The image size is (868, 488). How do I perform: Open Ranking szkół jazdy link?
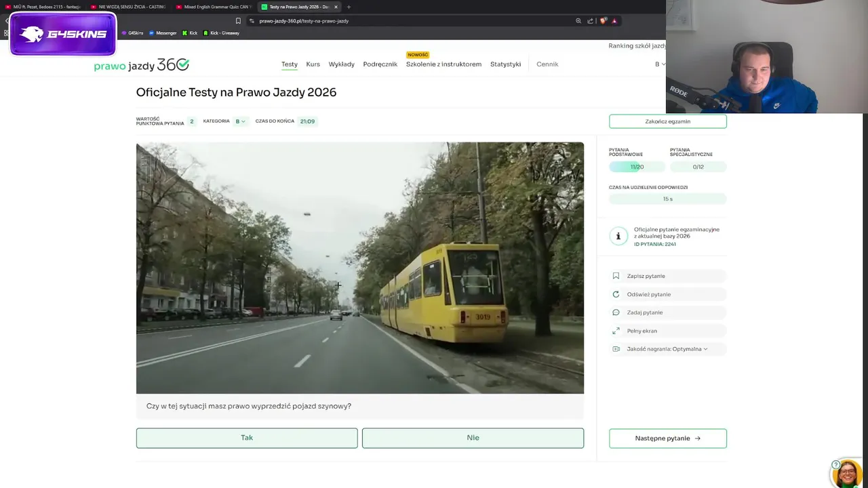click(x=637, y=46)
